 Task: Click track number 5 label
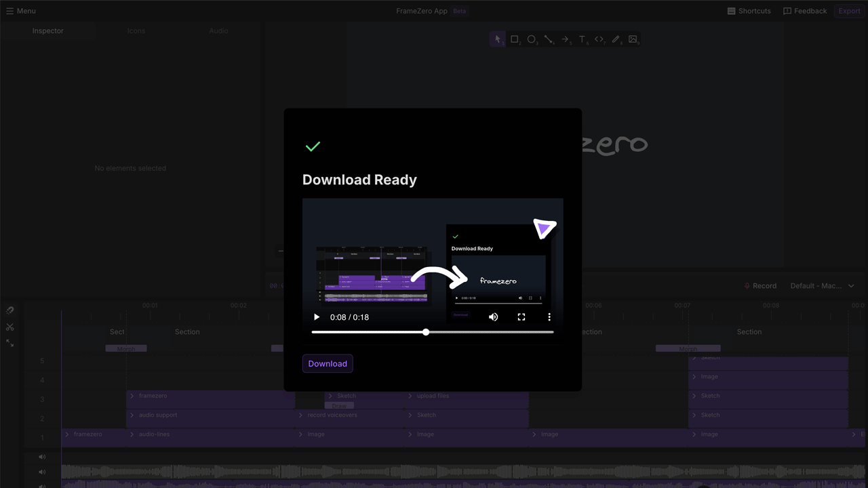tap(42, 361)
